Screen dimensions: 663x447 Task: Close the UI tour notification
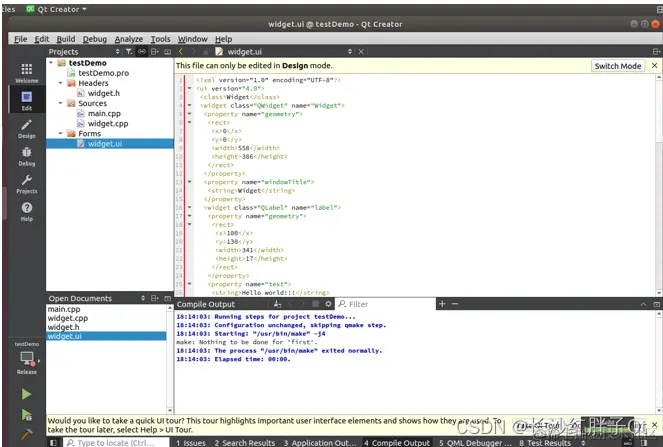coord(655,425)
